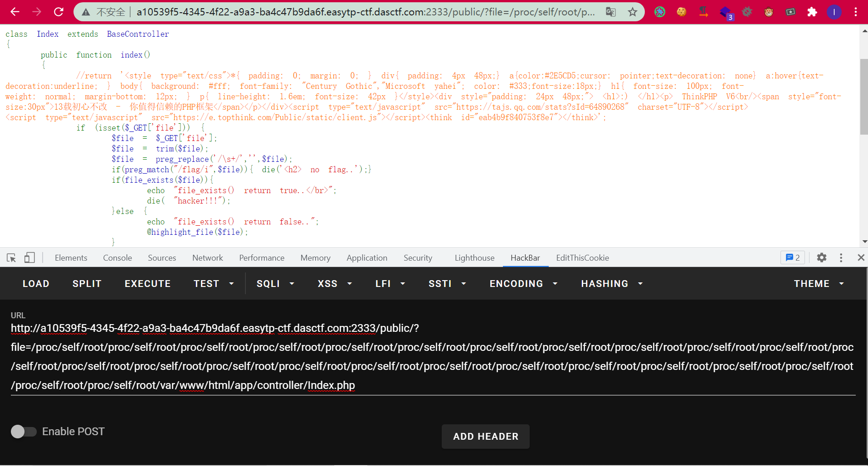Toggle the Enable POST switch
The width and height of the screenshot is (868, 466).
24,432
